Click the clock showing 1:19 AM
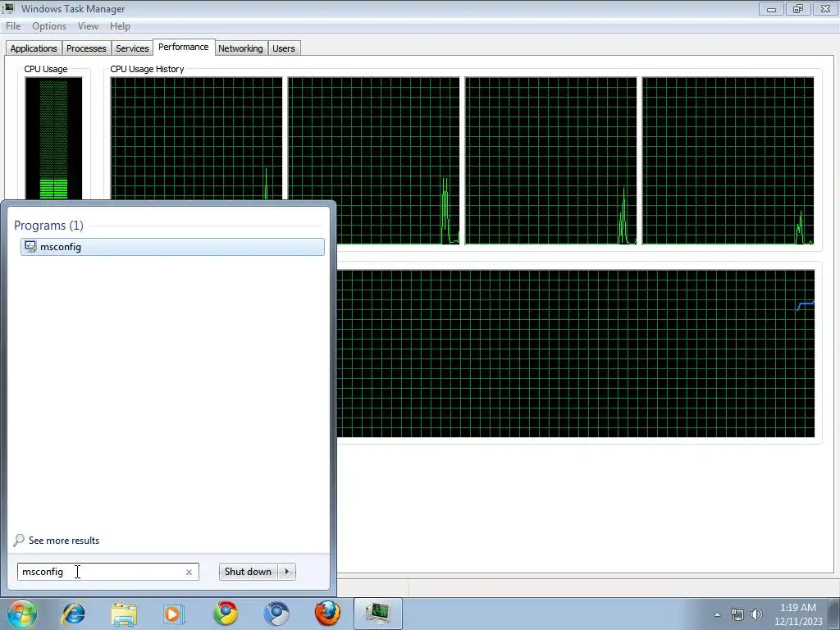The image size is (840, 630). tap(797, 608)
